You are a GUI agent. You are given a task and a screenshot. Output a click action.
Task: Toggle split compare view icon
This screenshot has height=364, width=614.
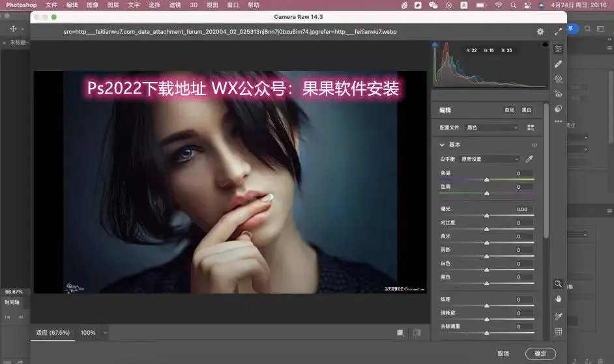pyautogui.click(x=417, y=333)
